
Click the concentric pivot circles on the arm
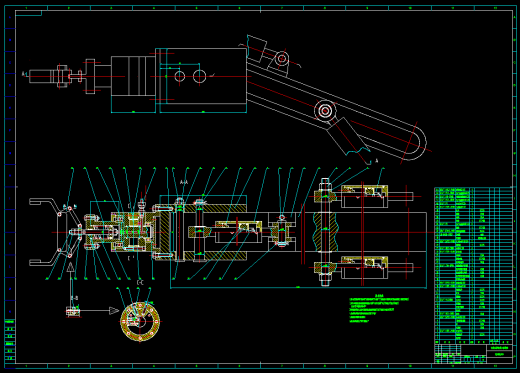pos(325,110)
